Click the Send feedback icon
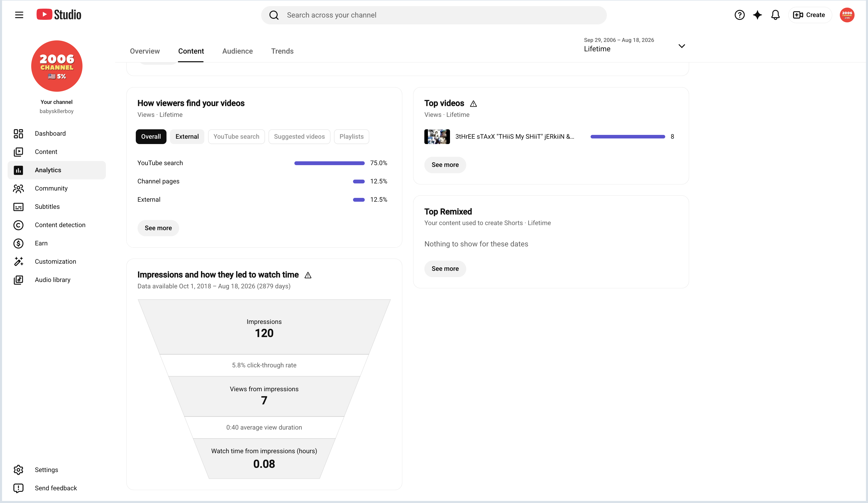 coord(18,488)
